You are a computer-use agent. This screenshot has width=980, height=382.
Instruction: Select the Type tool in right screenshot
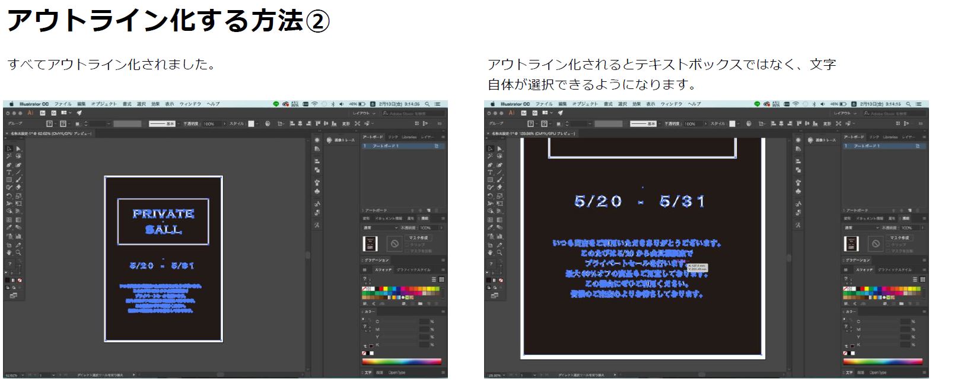491,172
